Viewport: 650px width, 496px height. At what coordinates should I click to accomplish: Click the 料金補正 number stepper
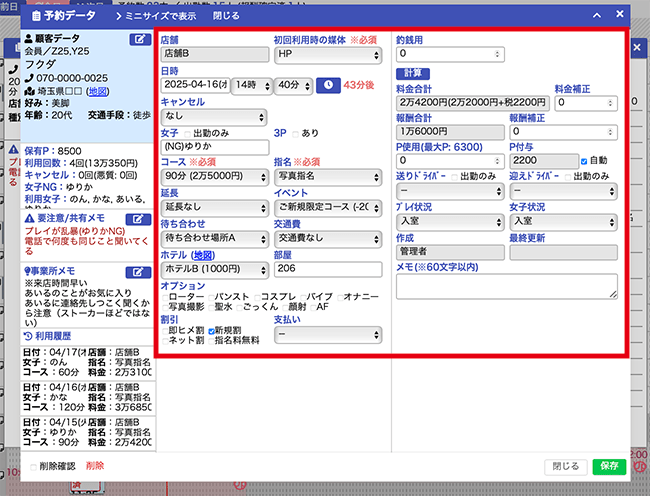coord(610,103)
